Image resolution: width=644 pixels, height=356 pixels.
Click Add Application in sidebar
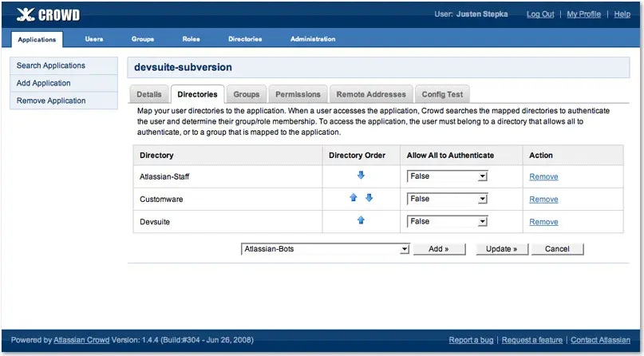(x=64, y=83)
